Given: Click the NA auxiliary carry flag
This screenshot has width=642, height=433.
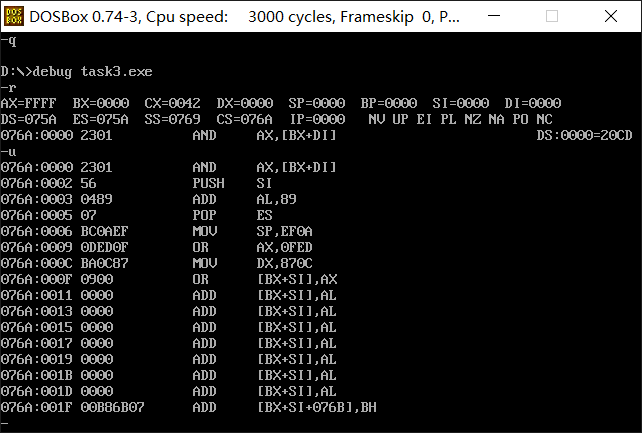Looking at the screenshot, I should 496,119.
